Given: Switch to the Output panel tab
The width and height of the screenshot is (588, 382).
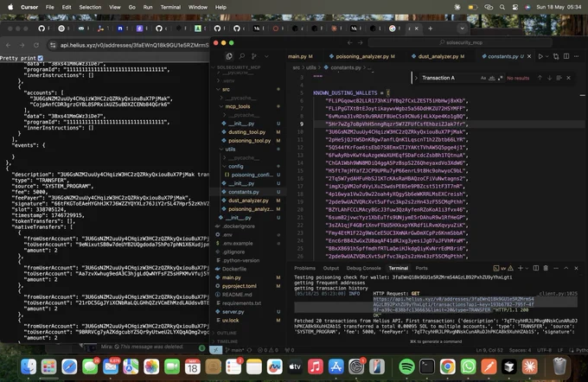Looking at the screenshot, I should click(x=330, y=268).
